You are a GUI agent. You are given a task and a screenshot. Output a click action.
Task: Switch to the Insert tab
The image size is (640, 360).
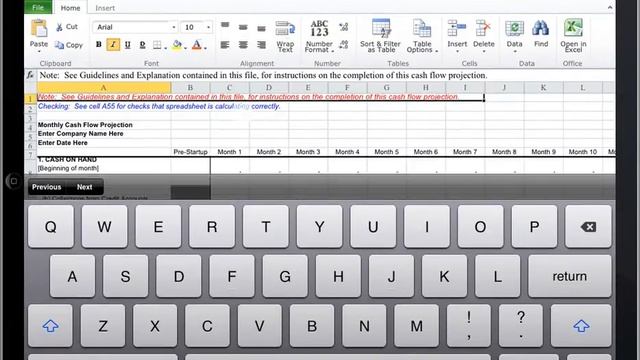pos(105,8)
